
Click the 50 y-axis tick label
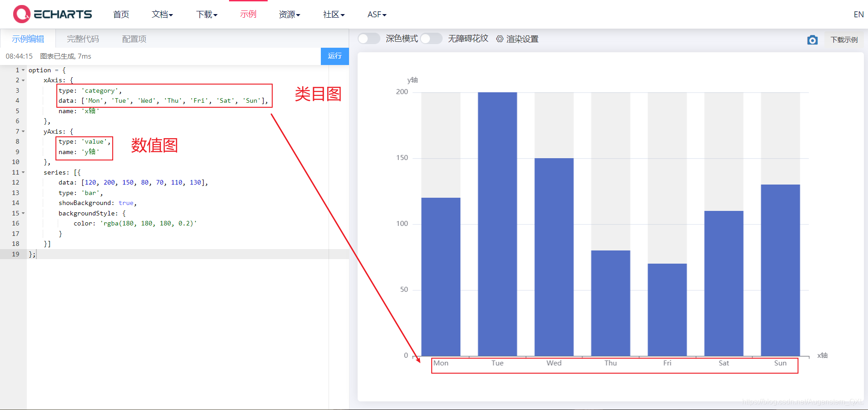pos(404,290)
